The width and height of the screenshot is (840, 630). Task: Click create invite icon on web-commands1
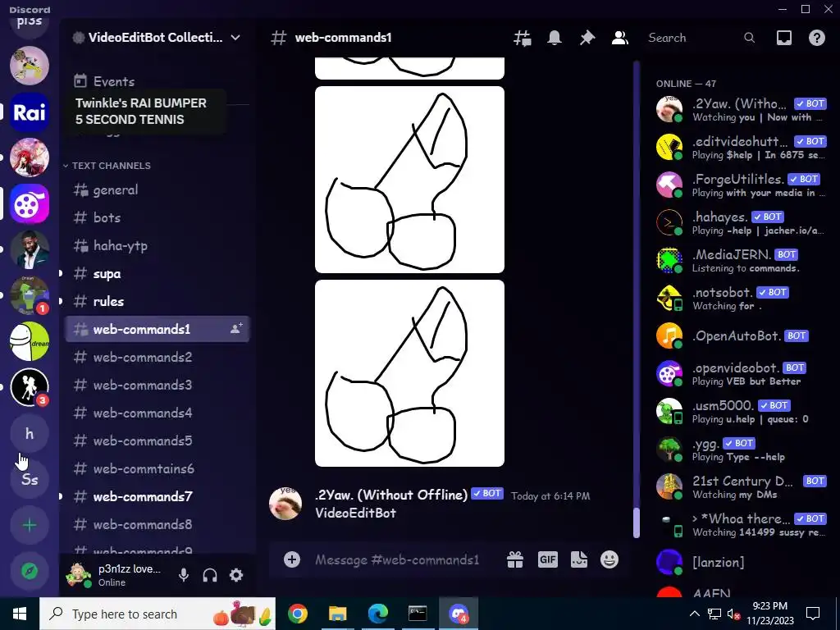[236, 329]
